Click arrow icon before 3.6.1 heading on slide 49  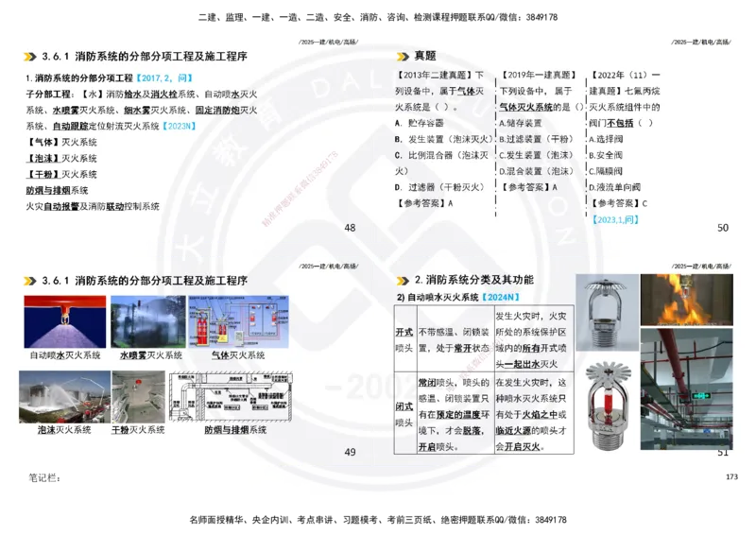click(x=30, y=281)
